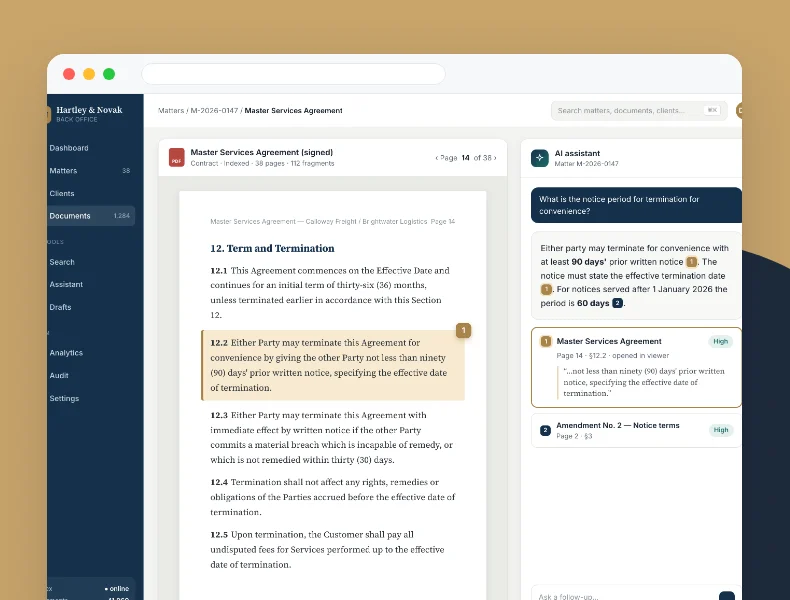Image resolution: width=790 pixels, height=600 pixels.
Task: Select Documents in the sidebar
Action: [91, 216]
